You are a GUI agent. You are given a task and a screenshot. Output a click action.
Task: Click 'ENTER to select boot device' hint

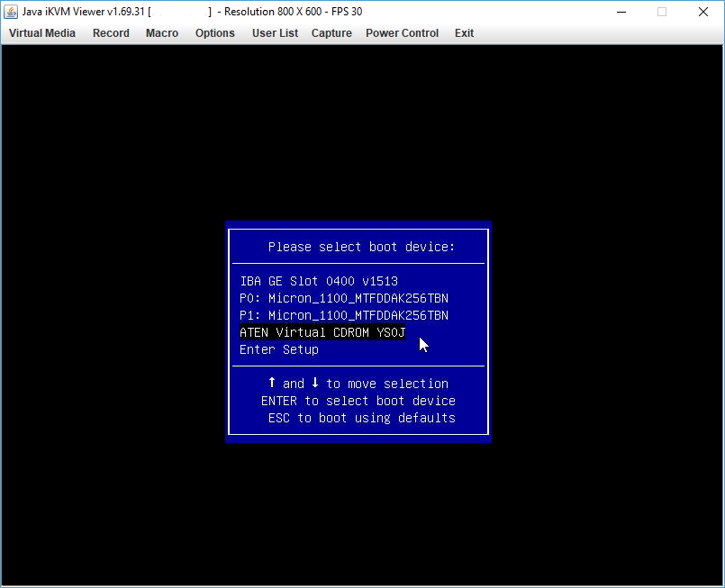[358, 401]
